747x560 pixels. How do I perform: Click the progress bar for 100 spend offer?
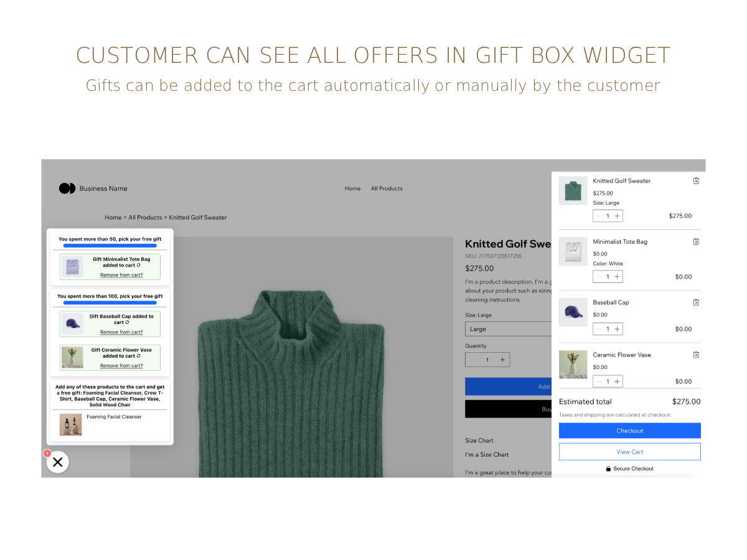110,303
